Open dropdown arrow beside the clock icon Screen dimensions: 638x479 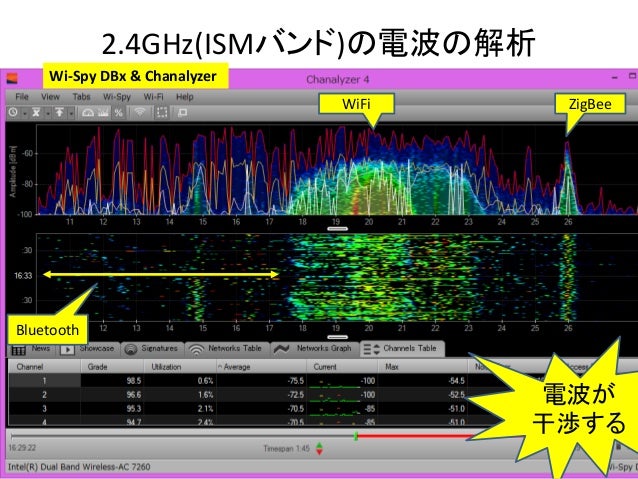click(25, 113)
